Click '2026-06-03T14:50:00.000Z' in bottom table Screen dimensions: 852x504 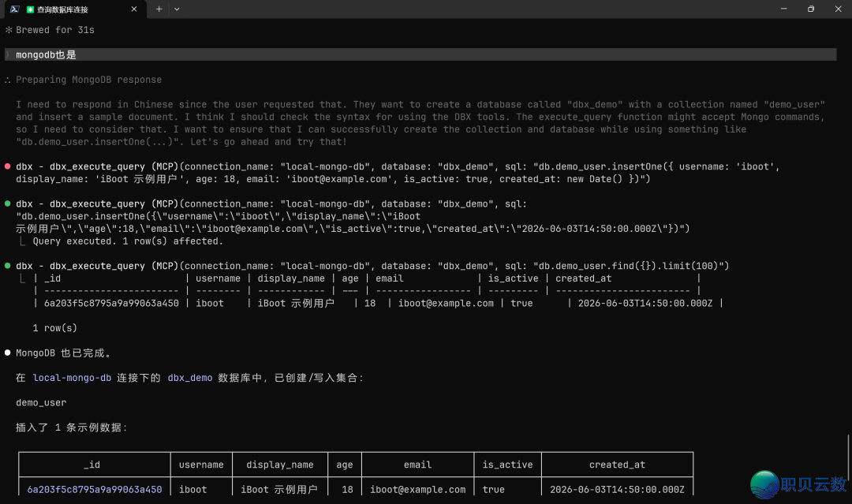tap(617, 489)
